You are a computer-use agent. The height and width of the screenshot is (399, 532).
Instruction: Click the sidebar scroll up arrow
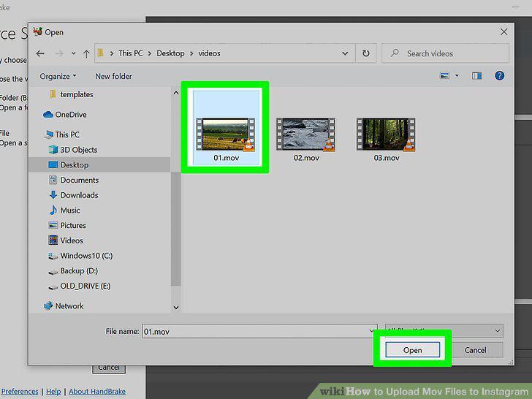(x=175, y=93)
